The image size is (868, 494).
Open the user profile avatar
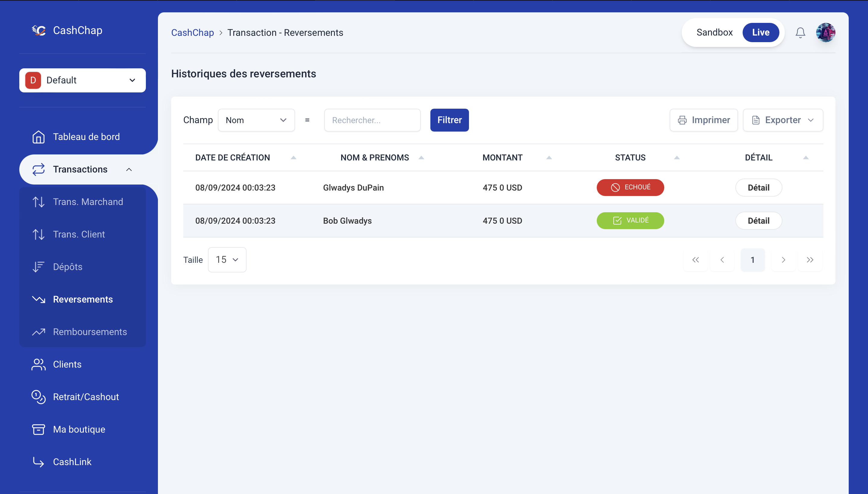point(826,33)
